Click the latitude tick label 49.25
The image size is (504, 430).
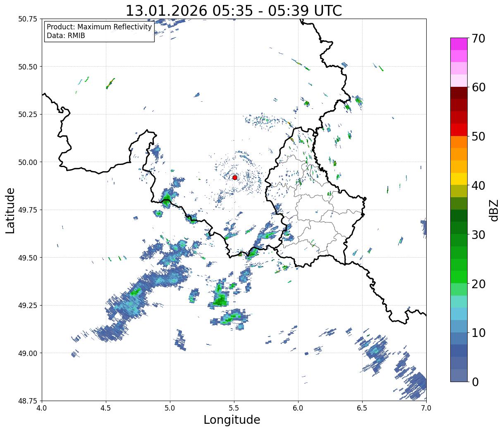point(27,305)
